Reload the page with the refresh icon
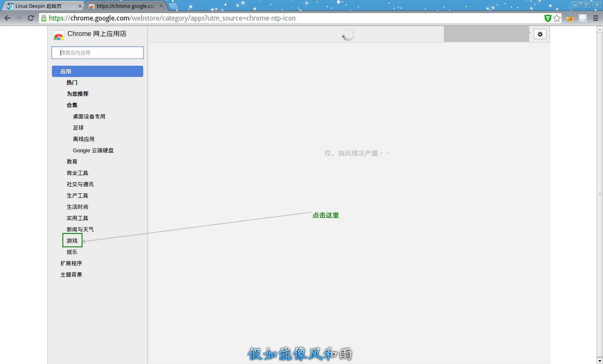The image size is (603, 364). pyautogui.click(x=31, y=18)
